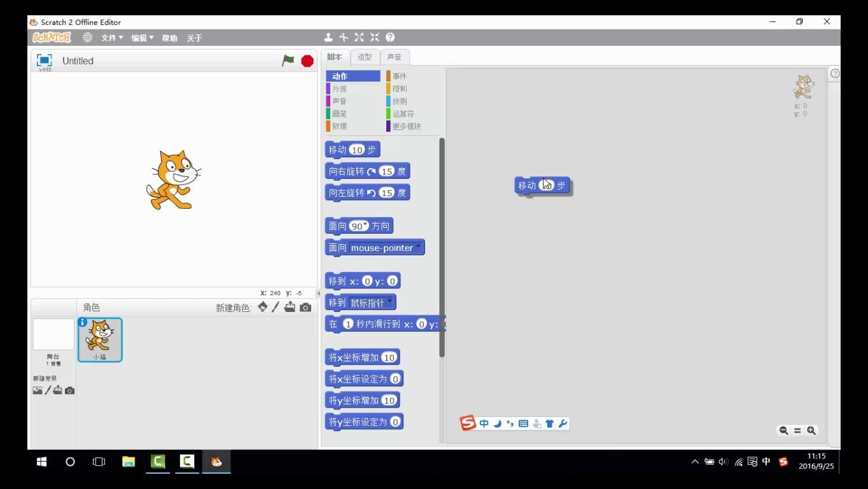The height and width of the screenshot is (489, 868).
Task: Click the red stop button
Action: (x=307, y=60)
